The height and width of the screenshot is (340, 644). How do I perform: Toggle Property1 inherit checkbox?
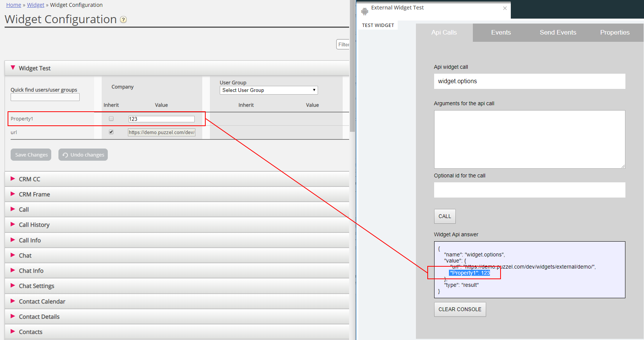pos(111,119)
